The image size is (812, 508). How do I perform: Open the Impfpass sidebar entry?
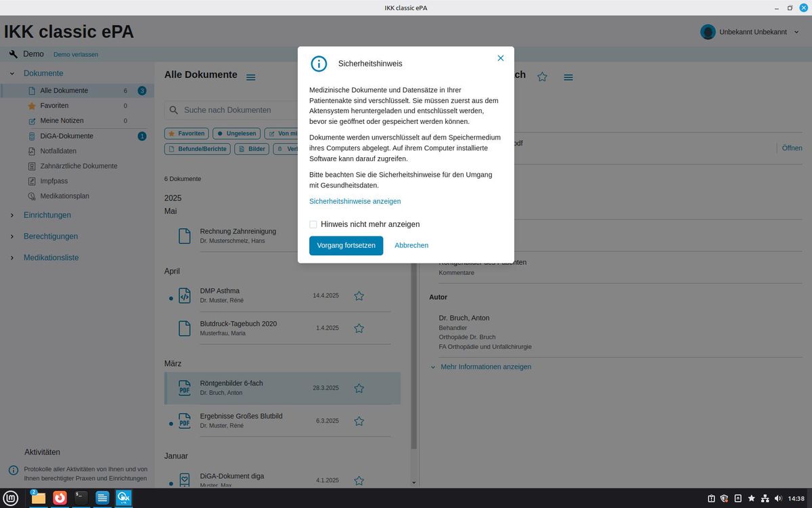click(x=54, y=181)
